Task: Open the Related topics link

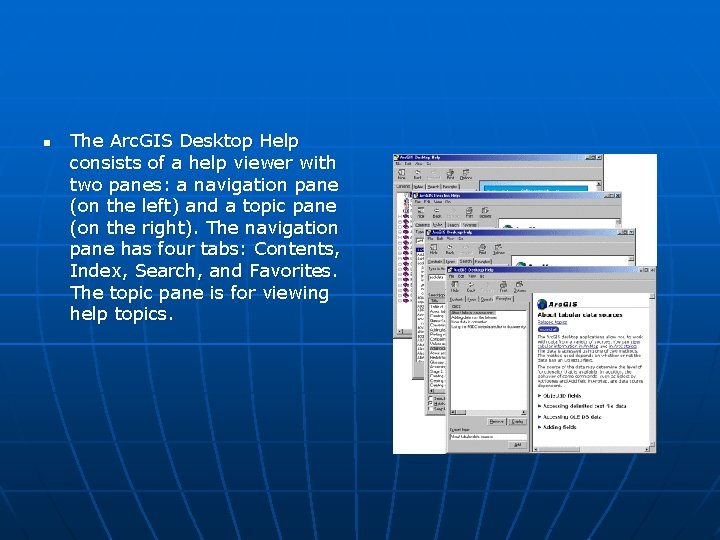Action: 552,322
